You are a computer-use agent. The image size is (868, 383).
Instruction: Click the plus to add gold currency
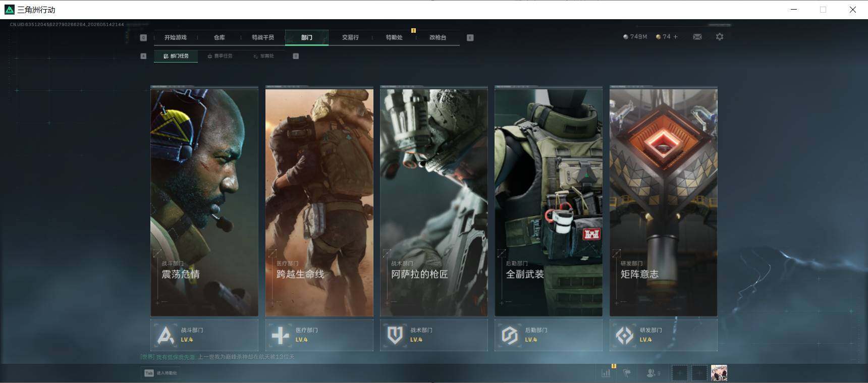click(x=676, y=37)
